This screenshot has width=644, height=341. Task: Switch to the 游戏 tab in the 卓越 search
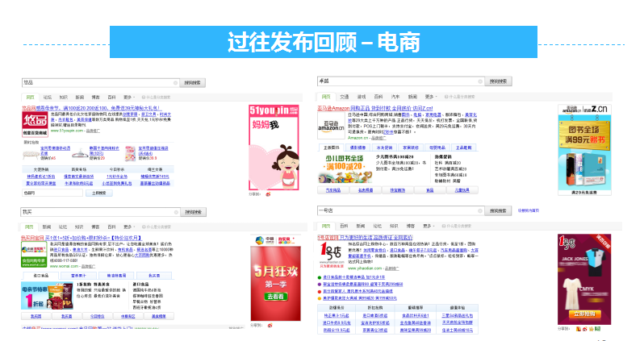362,97
